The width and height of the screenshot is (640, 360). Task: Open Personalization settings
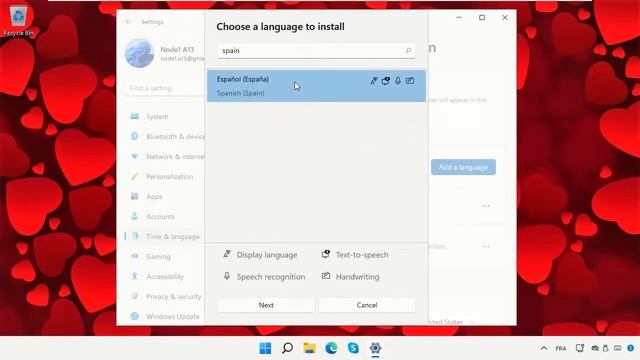(x=169, y=177)
